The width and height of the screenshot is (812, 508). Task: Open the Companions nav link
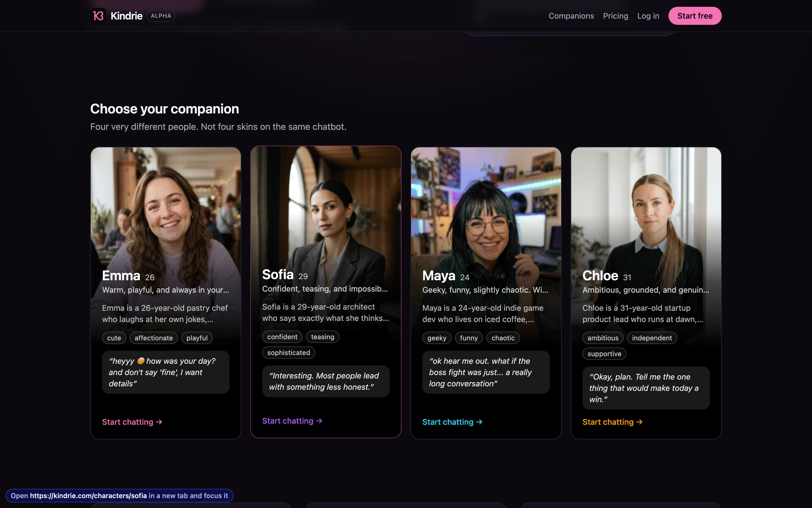coord(571,16)
